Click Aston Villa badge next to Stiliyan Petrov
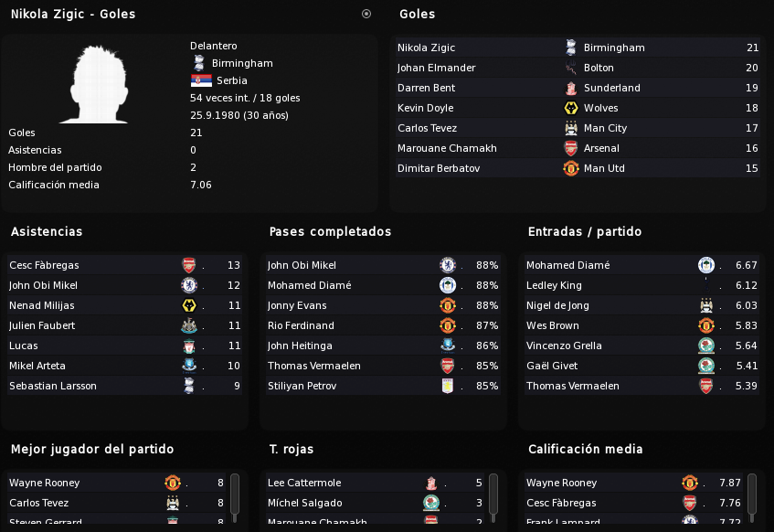 click(448, 386)
